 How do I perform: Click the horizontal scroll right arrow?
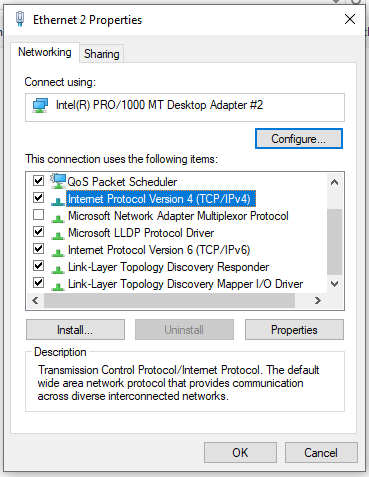click(x=318, y=301)
